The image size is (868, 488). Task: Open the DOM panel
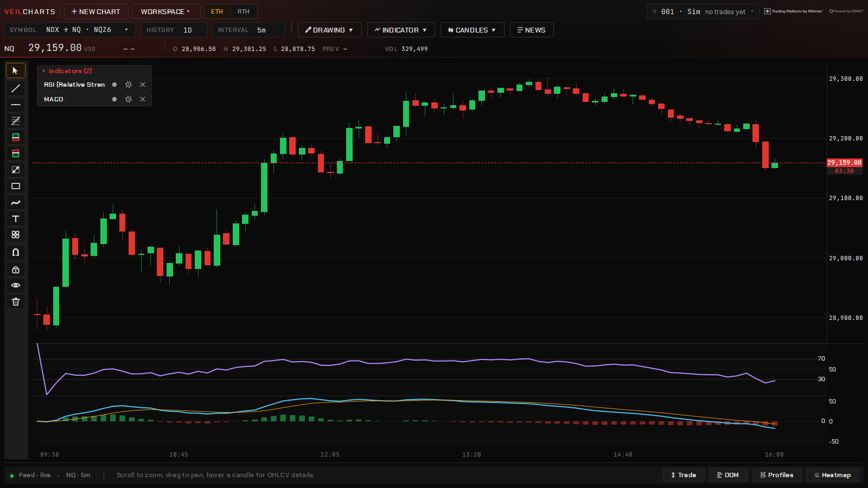[728, 475]
